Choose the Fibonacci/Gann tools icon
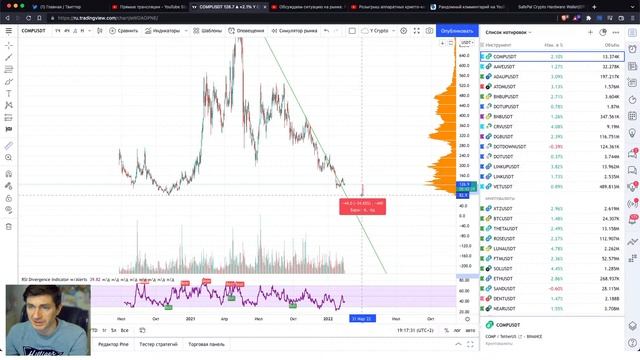 click(9, 69)
